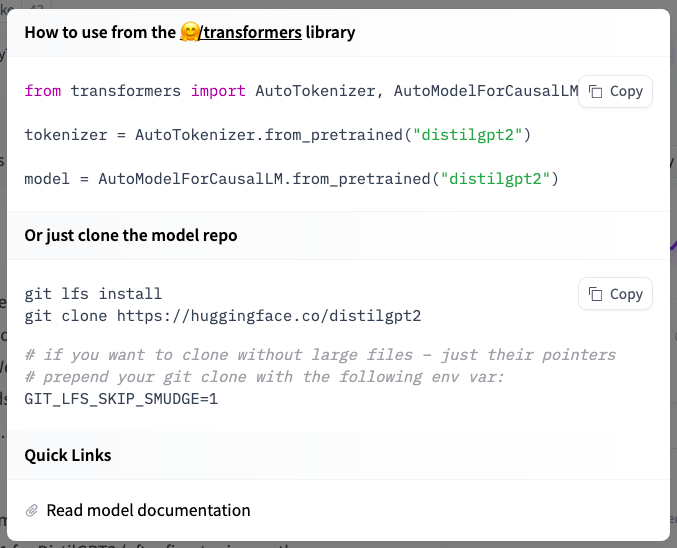Image resolution: width=677 pixels, height=548 pixels.
Task: Copy the transformers Python code snippet
Action: (x=615, y=91)
